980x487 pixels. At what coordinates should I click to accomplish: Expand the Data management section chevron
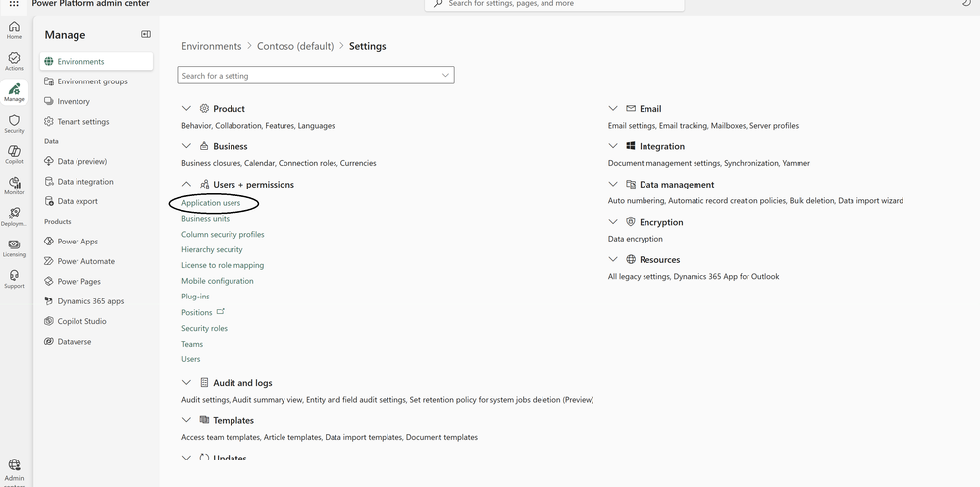[x=613, y=185]
